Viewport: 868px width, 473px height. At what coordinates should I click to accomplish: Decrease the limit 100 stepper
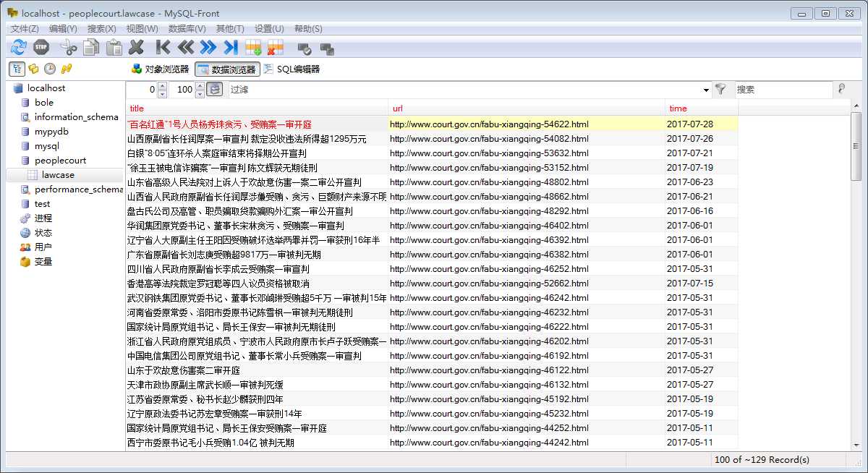200,93
